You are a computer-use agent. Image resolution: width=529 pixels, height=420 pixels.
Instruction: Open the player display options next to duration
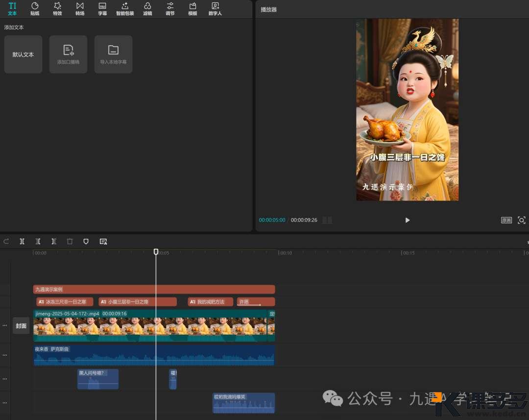click(x=326, y=220)
